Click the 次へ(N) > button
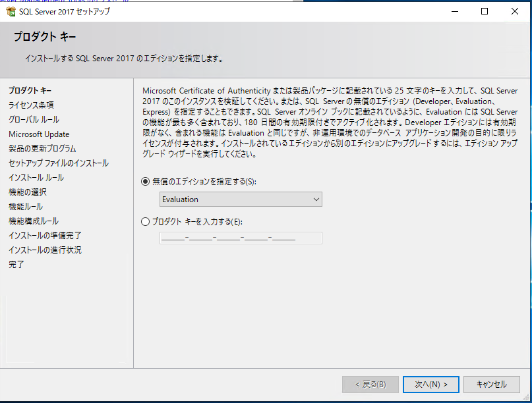This screenshot has width=532, height=403. click(x=431, y=385)
